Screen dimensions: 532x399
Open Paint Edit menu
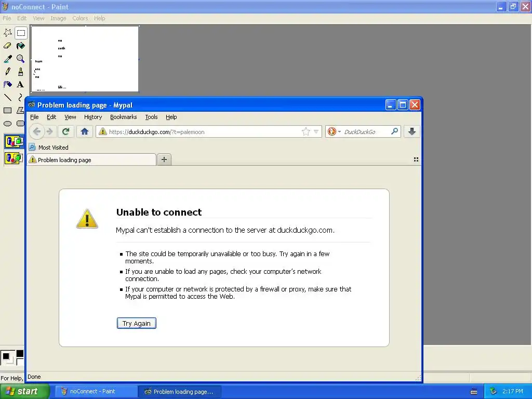22,18
